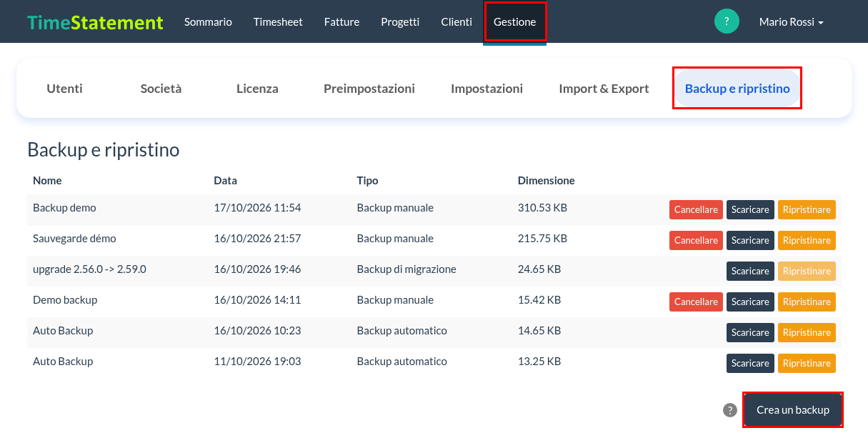Viewport: 868px width, 443px height.
Task: Restore the Demo backup from 16/10/2026 14:11
Action: point(807,302)
